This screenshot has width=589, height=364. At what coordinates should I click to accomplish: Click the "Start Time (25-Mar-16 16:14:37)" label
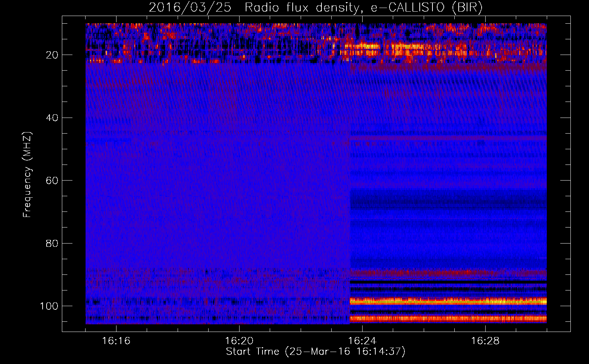tap(316, 352)
